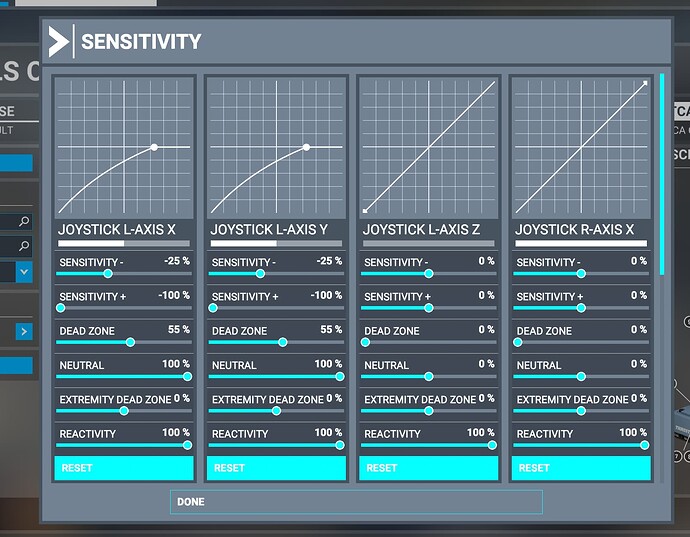Click the cyan vertical scrollbar in dialog

(662, 174)
